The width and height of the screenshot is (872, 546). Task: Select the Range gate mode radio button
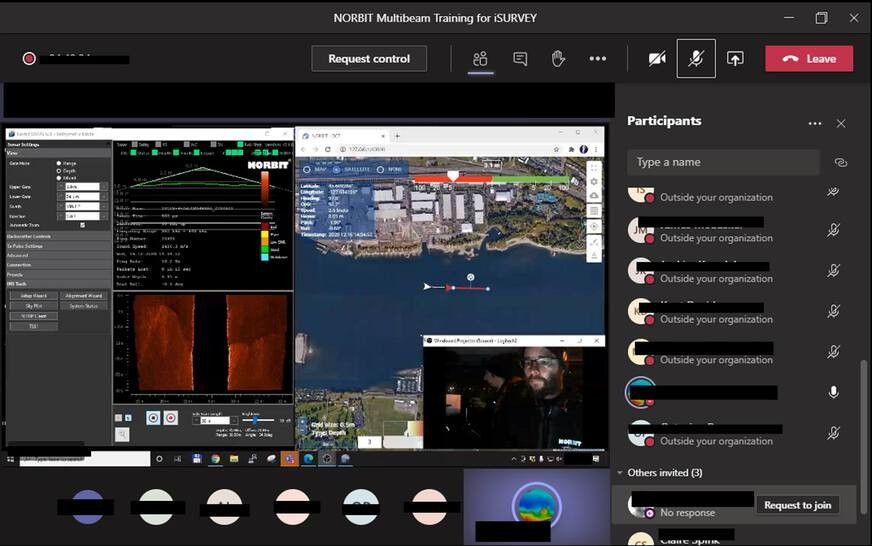tap(59, 163)
